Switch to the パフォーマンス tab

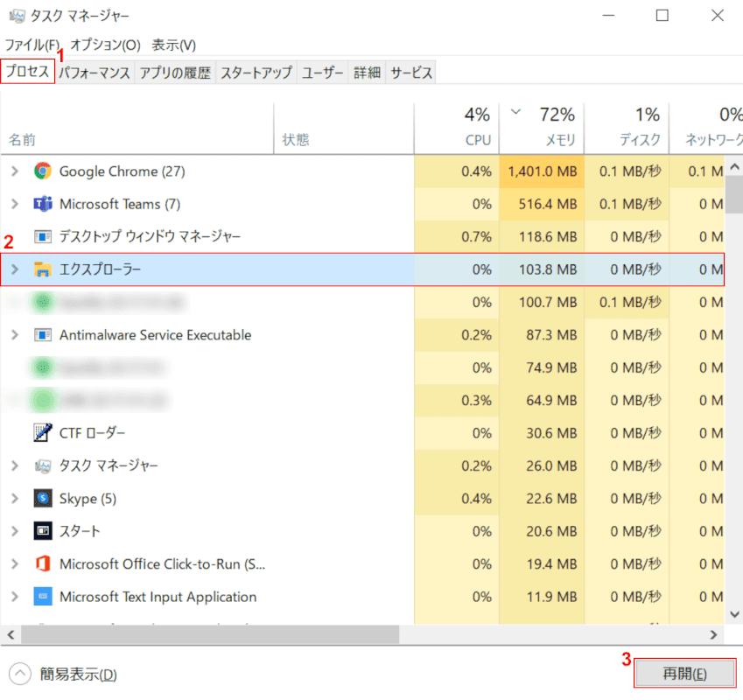[95, 73]
